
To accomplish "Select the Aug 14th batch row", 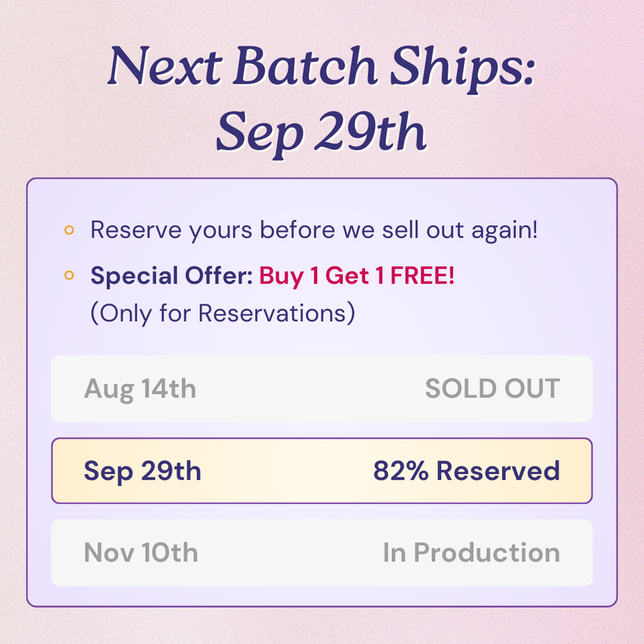I will click(321, 389).
